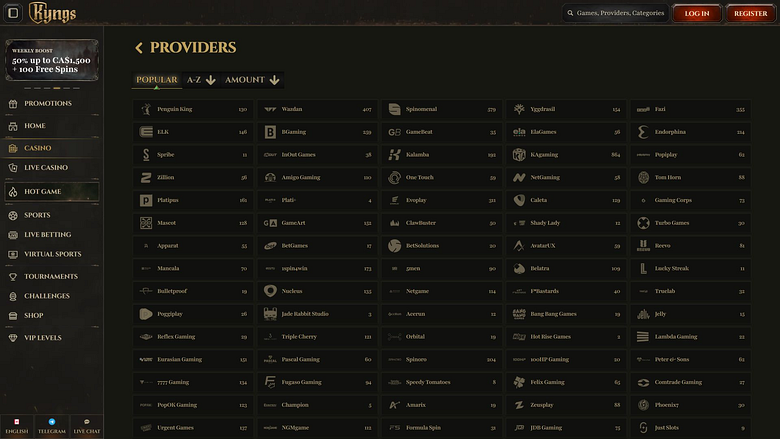
Task: Click the last promo carousel indicator
Action: pos(76,88)
